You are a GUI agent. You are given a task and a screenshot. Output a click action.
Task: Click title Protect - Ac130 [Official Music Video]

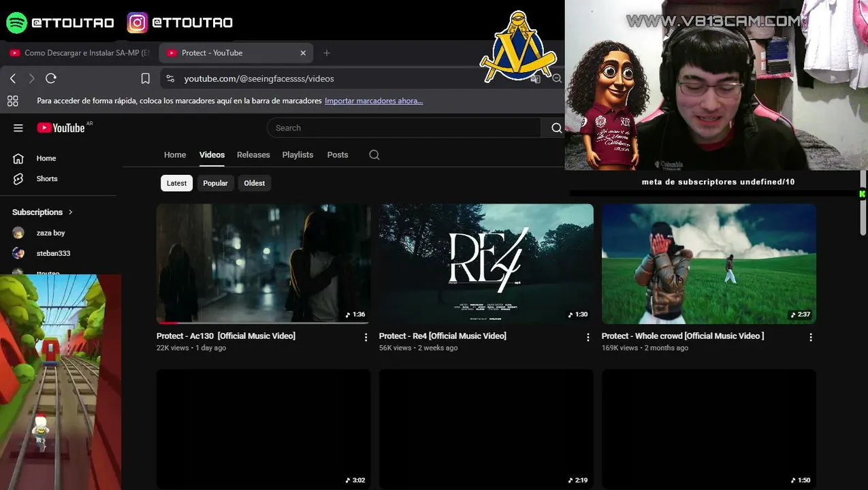pos(226,336)
